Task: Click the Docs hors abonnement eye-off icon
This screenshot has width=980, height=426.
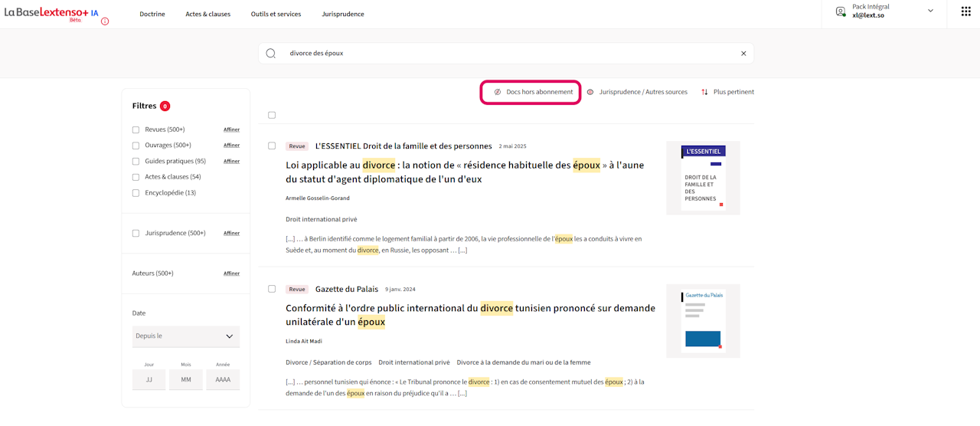Action: pos(497,92)
